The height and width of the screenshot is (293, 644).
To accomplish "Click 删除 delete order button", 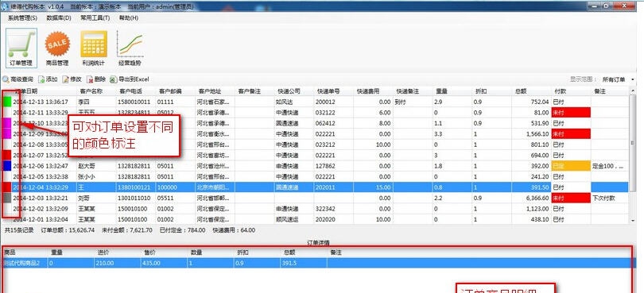I will pos(96,79).
